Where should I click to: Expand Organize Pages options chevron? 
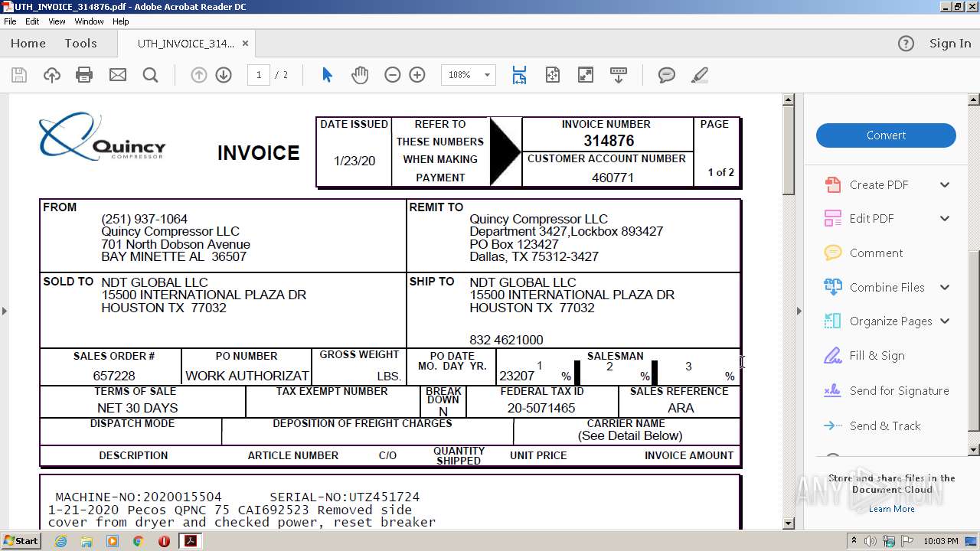pos(945,321)
